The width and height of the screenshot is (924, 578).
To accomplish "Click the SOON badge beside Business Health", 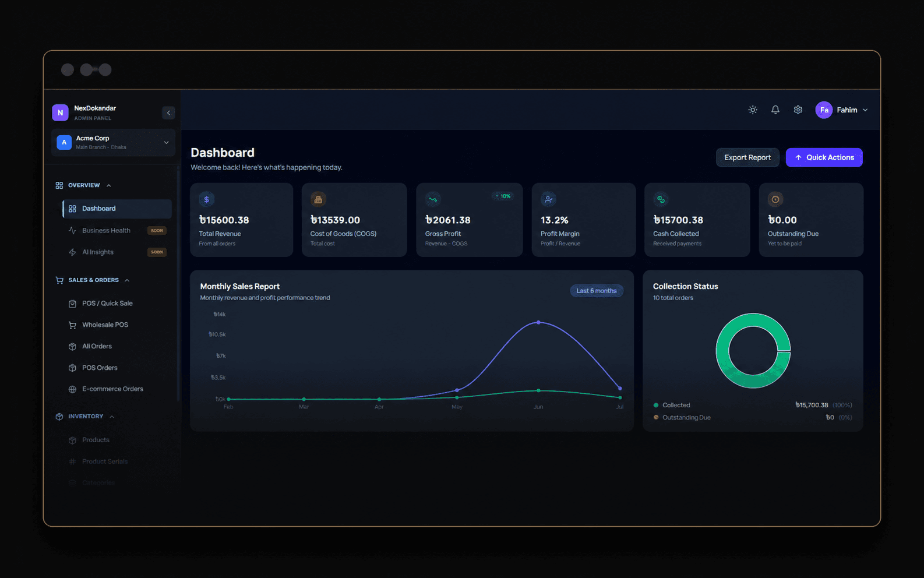I will pos(157,230).
